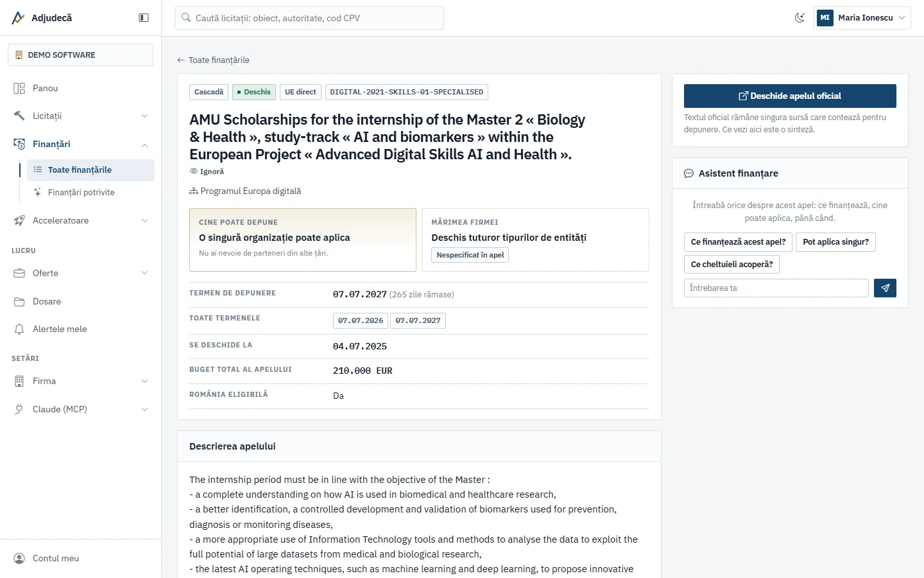Click the Firma building icon
This screenshot has width=924, height=578.
19,381
